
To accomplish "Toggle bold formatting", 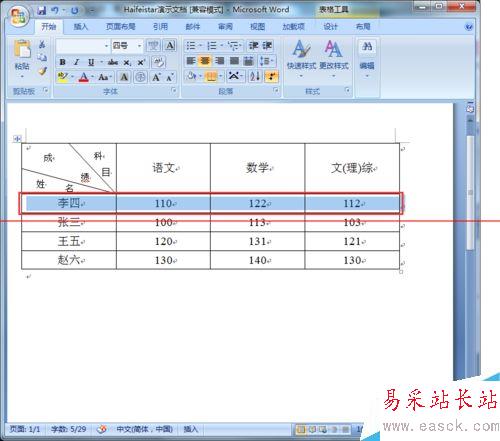I will coord(62,62).
